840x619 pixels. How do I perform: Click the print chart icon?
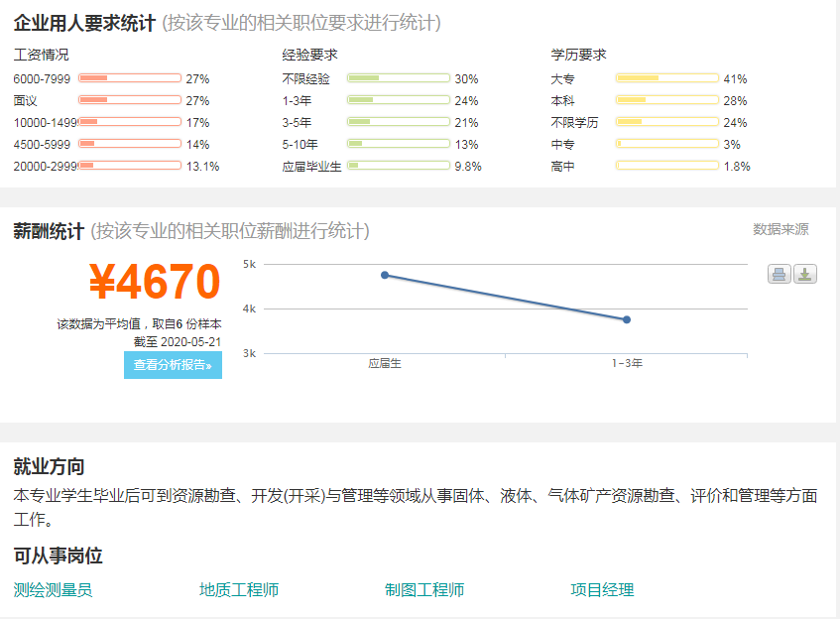click(779, 275)
